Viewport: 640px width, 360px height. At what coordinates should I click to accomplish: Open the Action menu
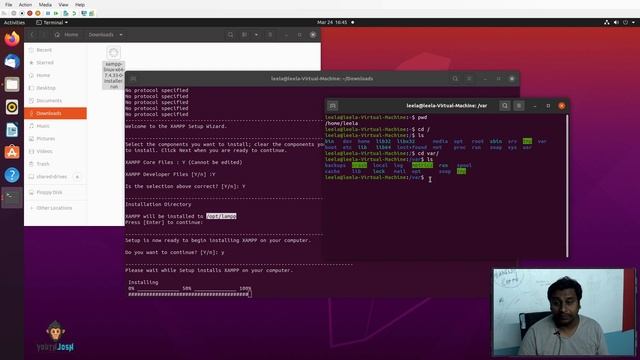tap(25, 4)
